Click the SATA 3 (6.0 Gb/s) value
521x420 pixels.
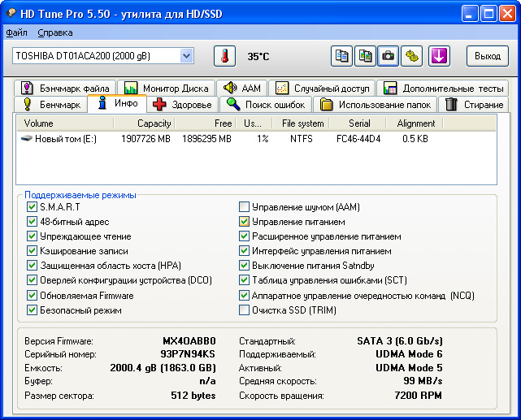point(399,341)
